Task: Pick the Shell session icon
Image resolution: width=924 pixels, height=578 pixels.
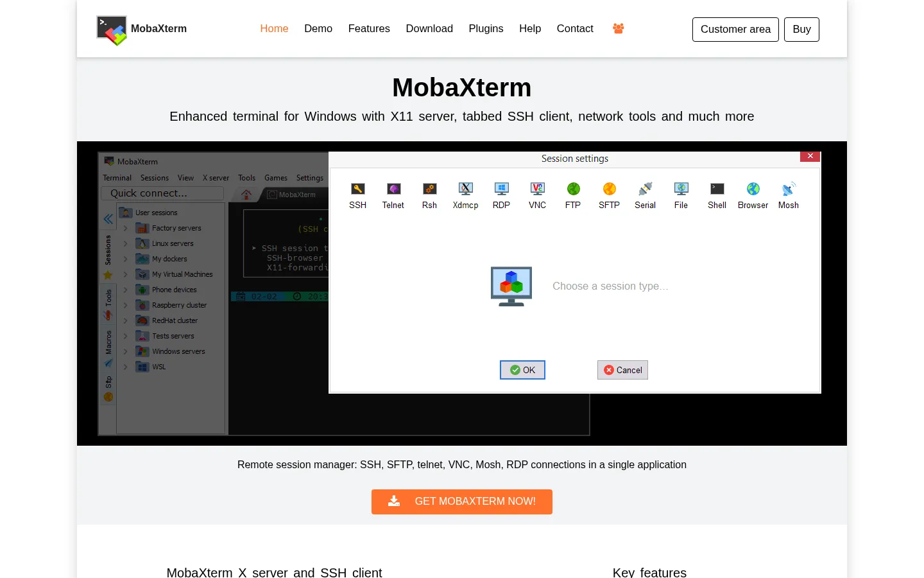Action: click(717, 189)
